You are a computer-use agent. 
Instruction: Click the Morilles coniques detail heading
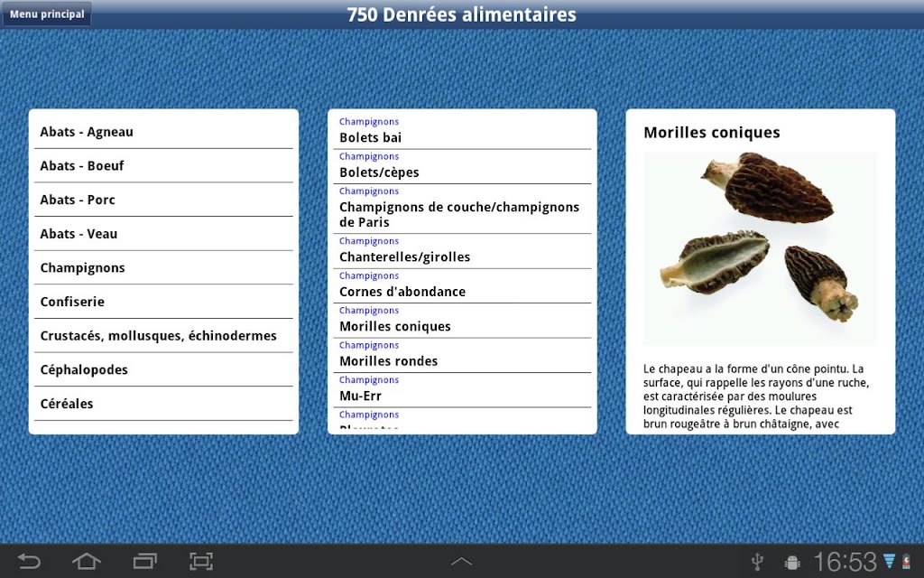711,133
